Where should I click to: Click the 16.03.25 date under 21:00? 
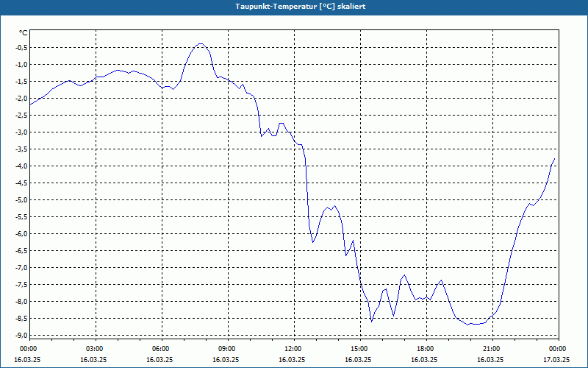[490, 359]
